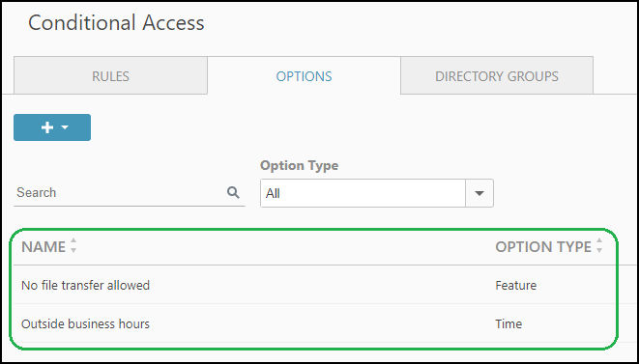
Task: Open the caret menu on the blue add button
Action: point(65,127)
